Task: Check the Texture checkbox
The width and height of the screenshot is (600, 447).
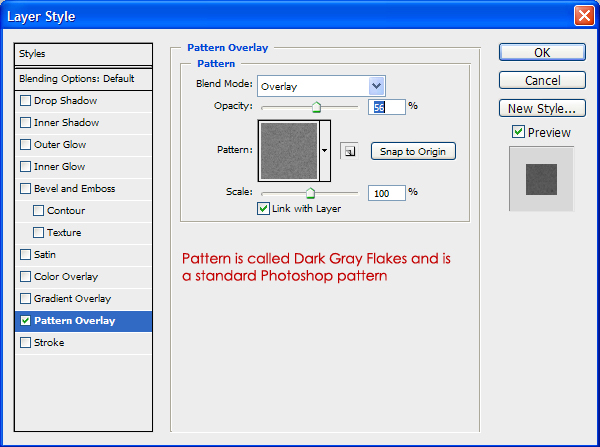Action: (x=38, y=233)
